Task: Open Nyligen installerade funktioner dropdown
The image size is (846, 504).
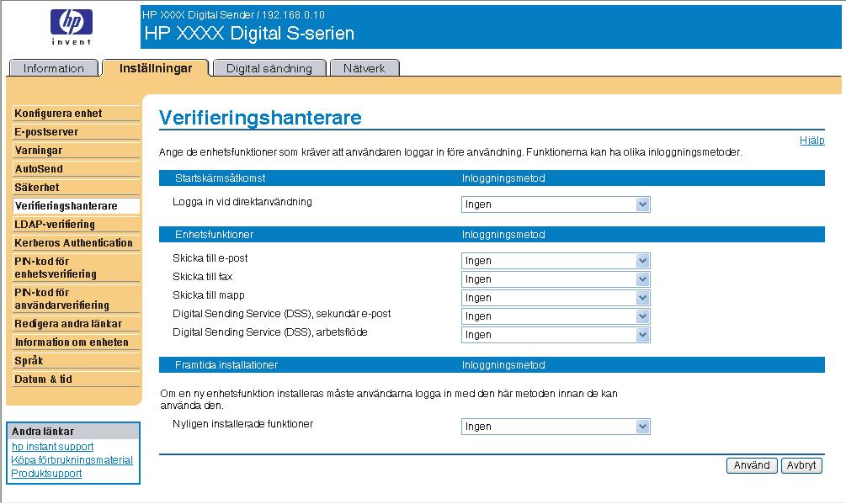Action: (556, 427)
